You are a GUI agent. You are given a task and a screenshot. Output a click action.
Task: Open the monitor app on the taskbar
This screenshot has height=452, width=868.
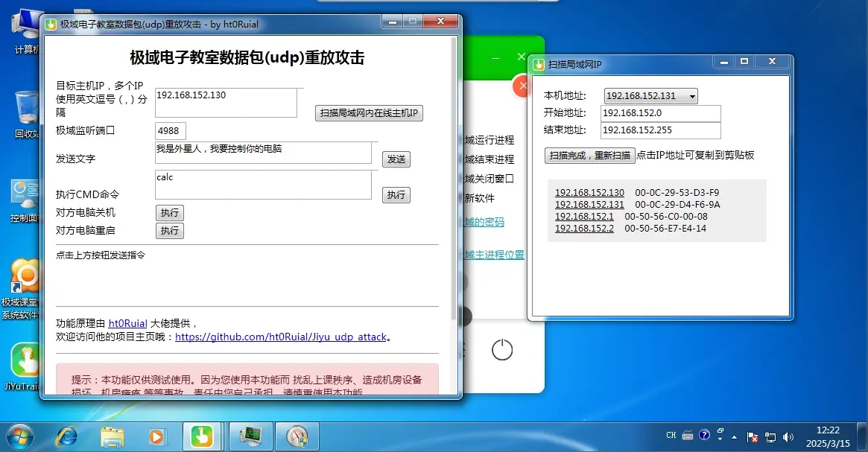[251, 436]
